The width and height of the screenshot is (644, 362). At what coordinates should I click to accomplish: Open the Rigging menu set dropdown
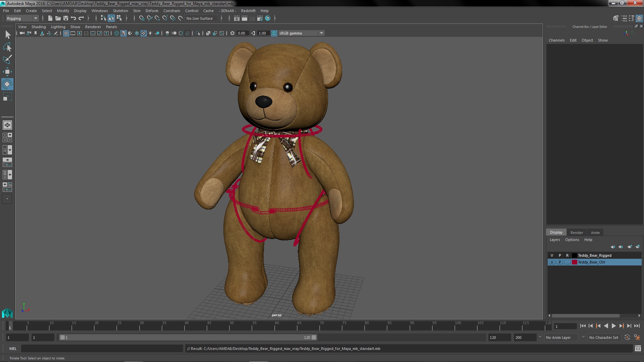tap(35, 18)
